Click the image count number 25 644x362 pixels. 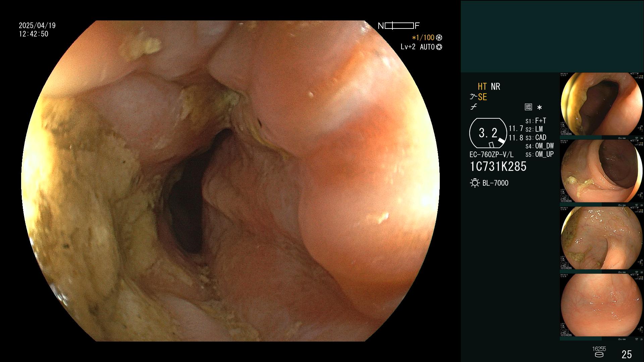tap(627, 354)
